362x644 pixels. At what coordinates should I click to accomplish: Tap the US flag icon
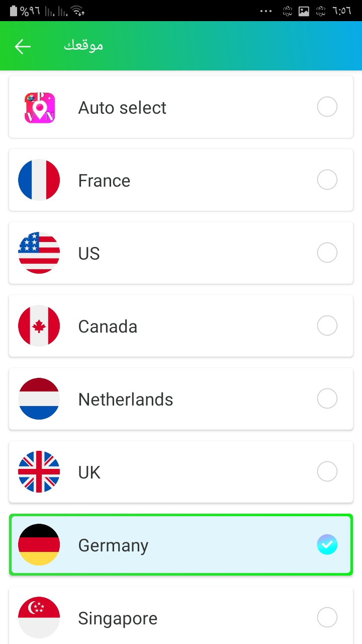[39, 253]
